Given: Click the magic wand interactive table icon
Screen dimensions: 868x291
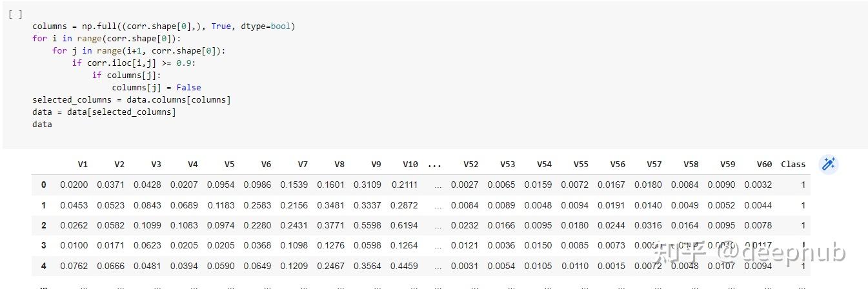Looking at the screenshot, I should tap(828, 165).
